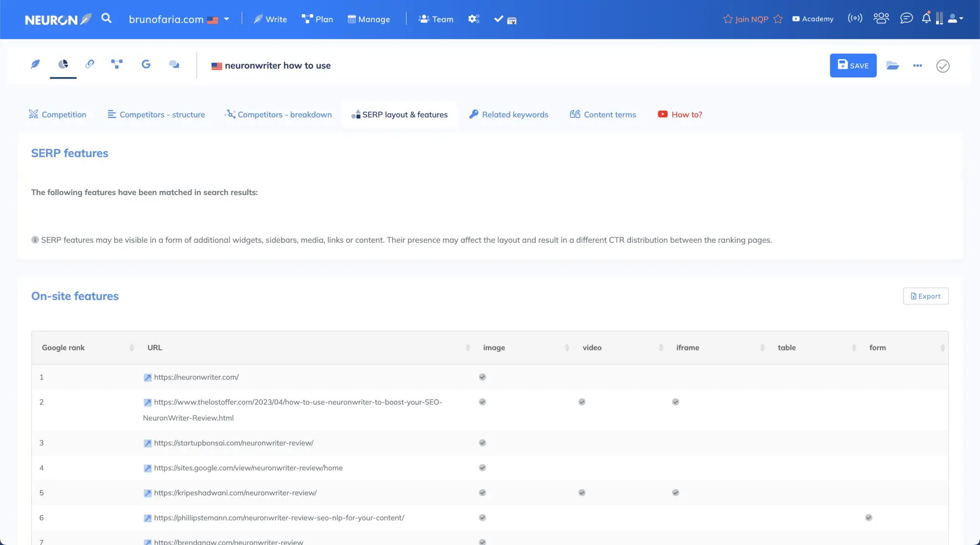Screen dimensions: 980x545
Task: Open the community people icon
Action: point(881,19)
